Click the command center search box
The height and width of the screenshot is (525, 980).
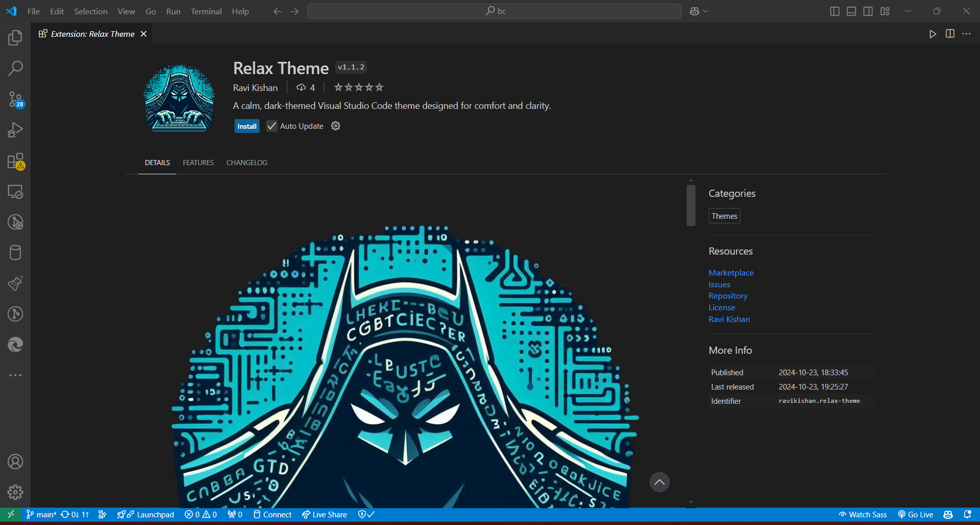494,11
